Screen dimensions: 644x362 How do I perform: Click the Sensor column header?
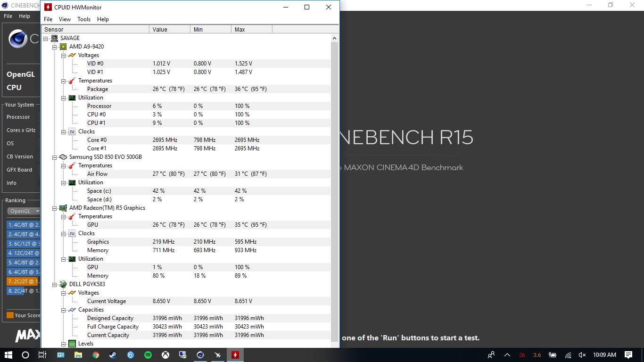click(x=96, y=29)
